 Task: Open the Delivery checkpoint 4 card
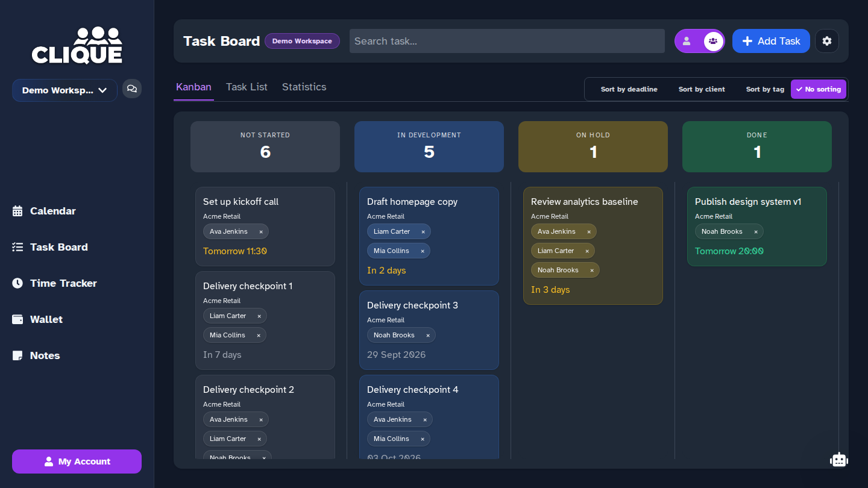429,417
